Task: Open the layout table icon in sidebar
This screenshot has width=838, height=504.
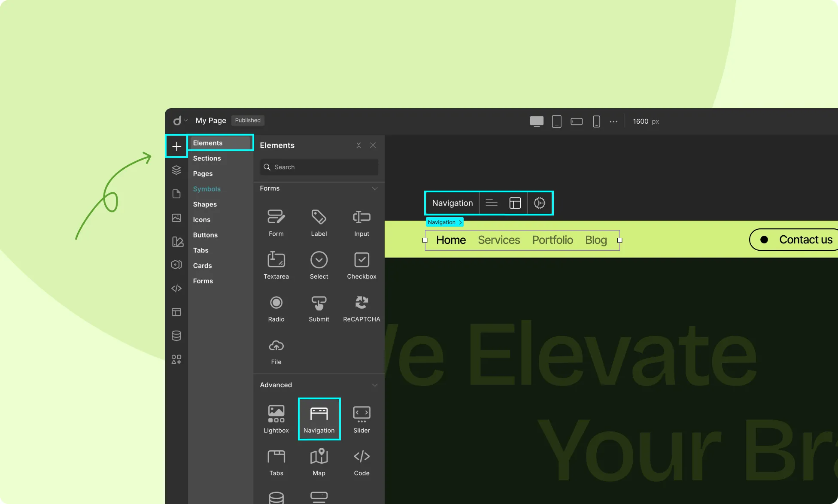Action: point(176,312)
